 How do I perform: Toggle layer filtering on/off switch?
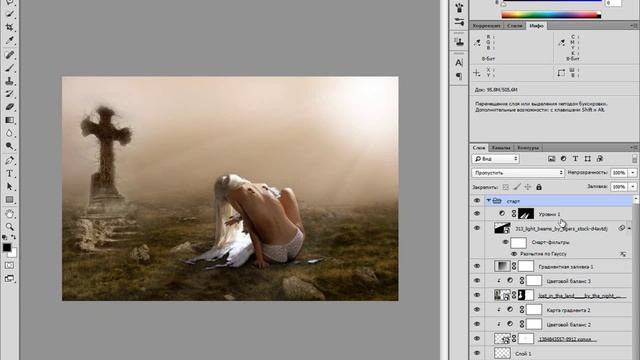(634, 159)
